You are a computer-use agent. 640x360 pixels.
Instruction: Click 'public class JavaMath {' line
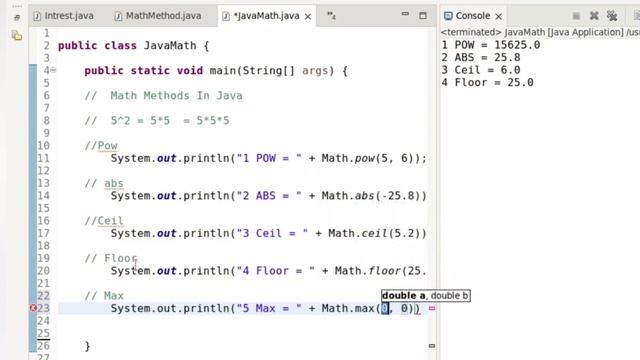point(133,45)
